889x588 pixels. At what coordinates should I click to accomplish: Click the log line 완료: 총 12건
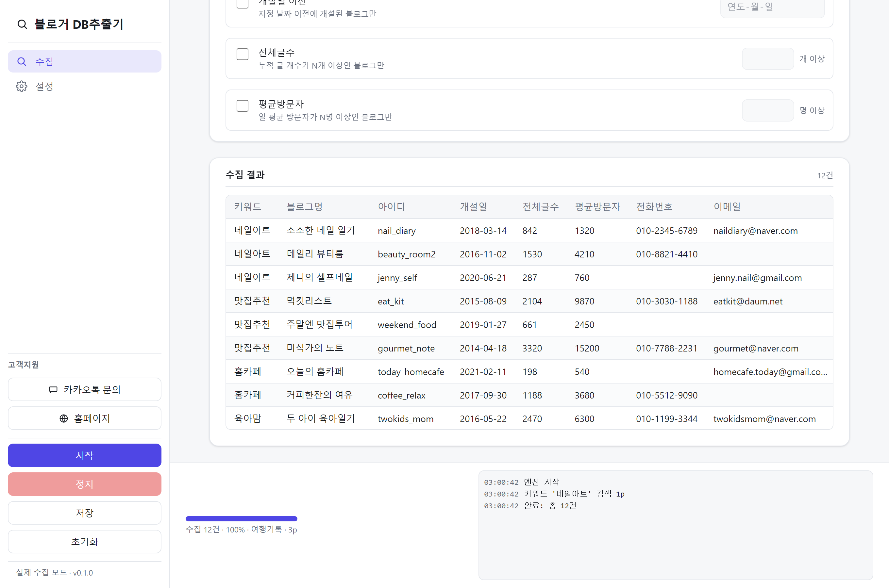tap(550, 506)
